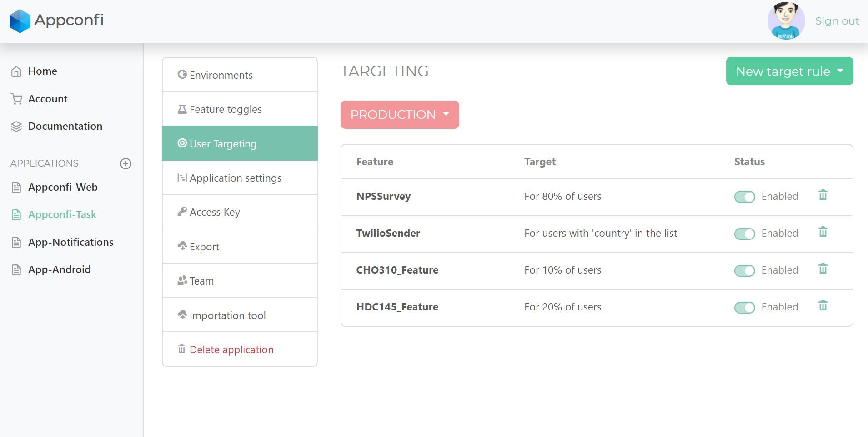Select the Appconfi-Task application

click(x=62, y=214)
